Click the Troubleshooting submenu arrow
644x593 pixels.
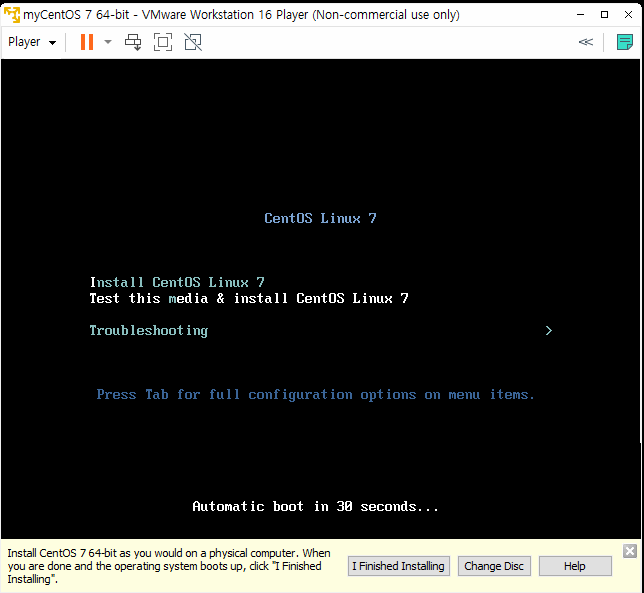pyautogui.click(x=549, y=331)
